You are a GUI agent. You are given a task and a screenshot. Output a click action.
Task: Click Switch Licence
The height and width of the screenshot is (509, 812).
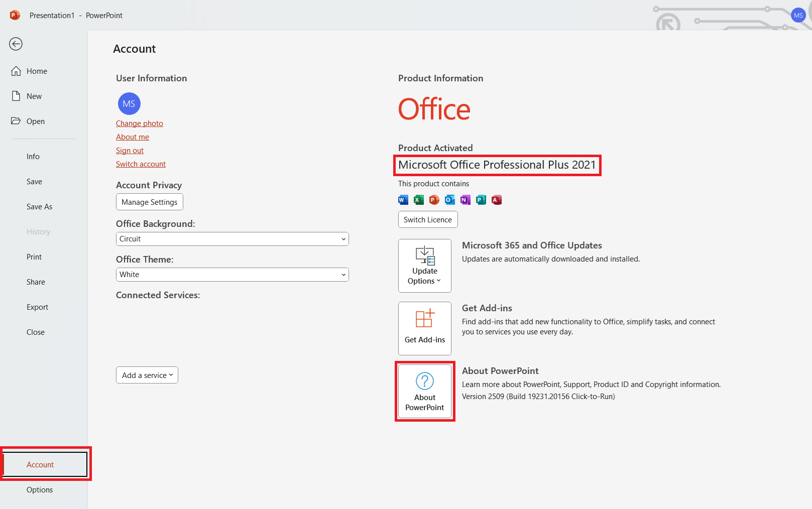point(427,219)
